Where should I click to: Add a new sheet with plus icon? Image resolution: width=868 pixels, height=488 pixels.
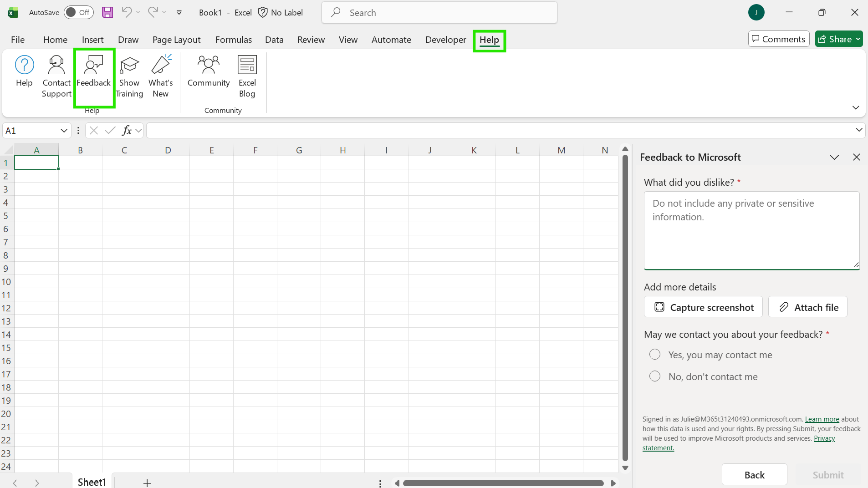(x=147, y=483)
